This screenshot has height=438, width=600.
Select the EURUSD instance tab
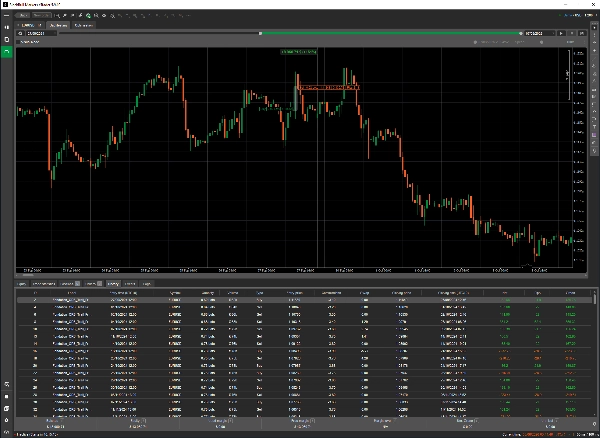tap(29, 25)
